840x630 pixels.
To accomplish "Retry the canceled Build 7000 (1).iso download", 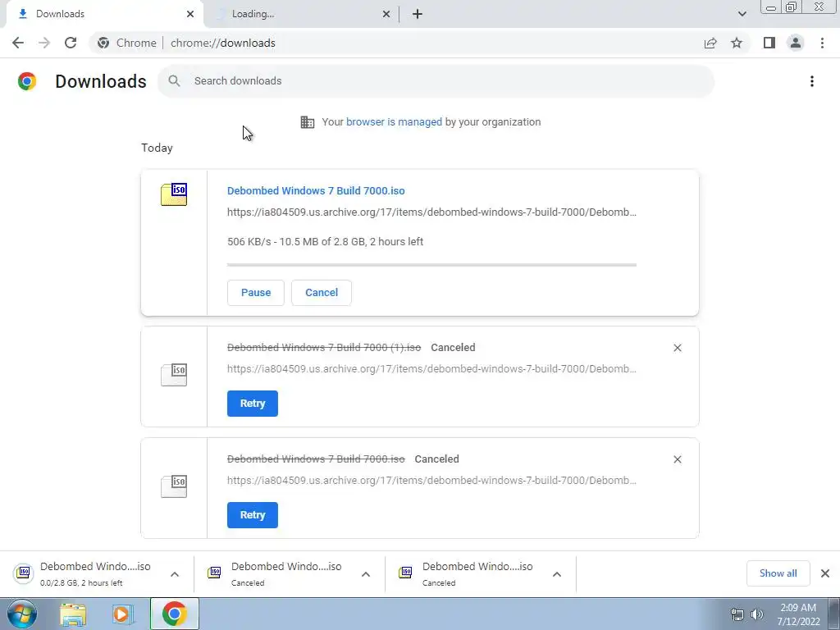I will tap(253, 404).
